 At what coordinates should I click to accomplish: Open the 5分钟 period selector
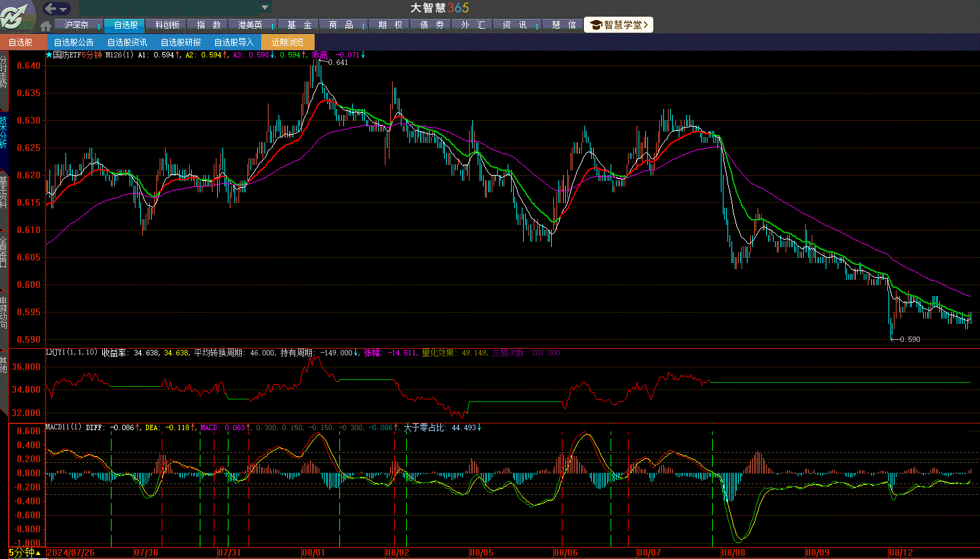point(25,552)
